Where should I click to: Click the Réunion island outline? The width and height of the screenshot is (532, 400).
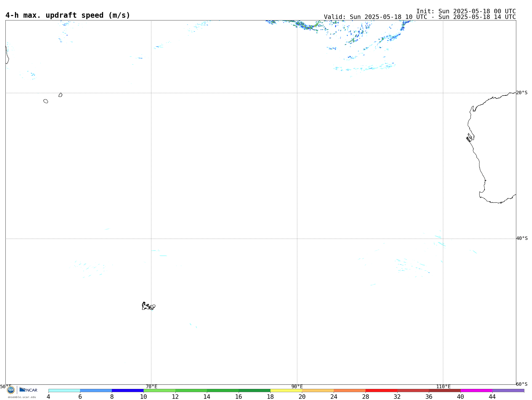46,101
